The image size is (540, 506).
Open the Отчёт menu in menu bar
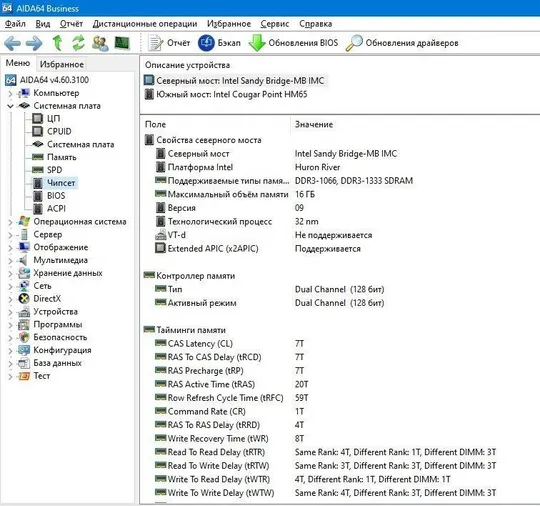pyautogui.click(x=71, y=24)
